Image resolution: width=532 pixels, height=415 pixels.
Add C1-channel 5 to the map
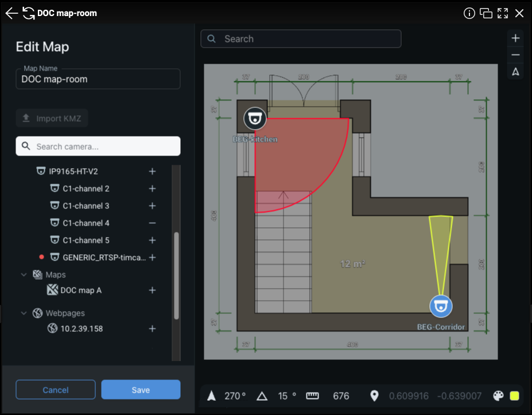pos(152,241)
